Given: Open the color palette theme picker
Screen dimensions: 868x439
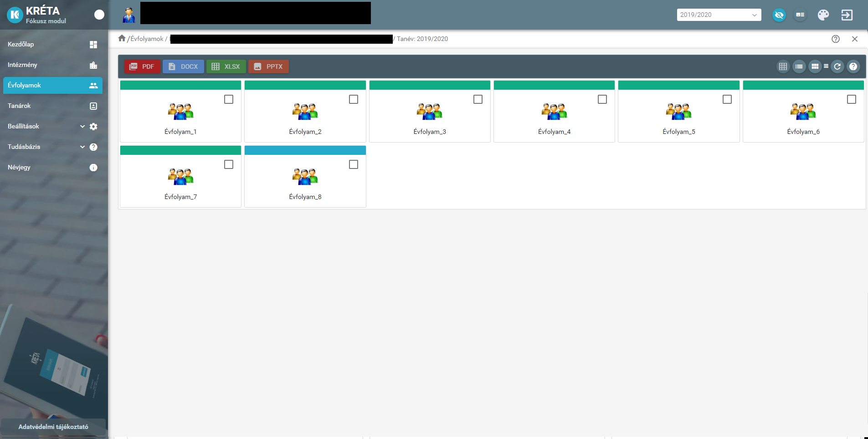Looking at the screenshot, I should pyautogui.click(x=823, y=15).
